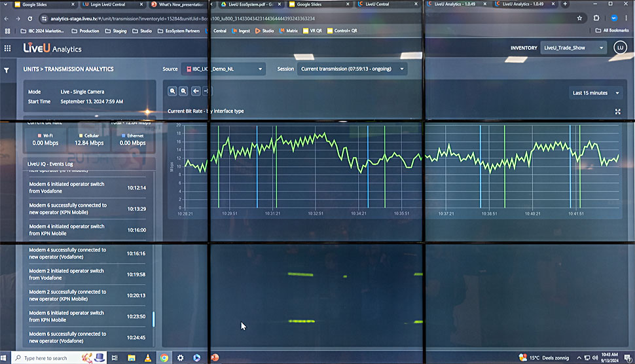The height and width of the screenshot is (364, 635).
Task: Reload the page with the browser refresh icon
Action: tap(30, 18)
